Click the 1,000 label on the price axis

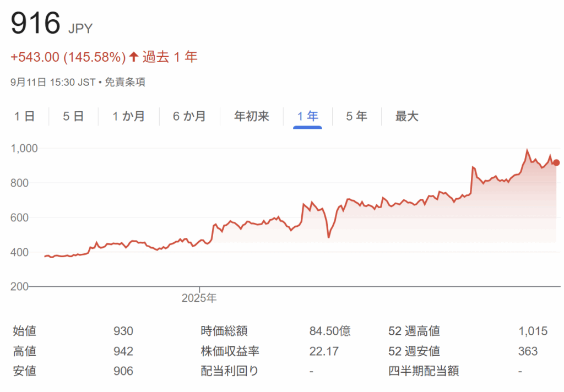[x=24, y=148]
